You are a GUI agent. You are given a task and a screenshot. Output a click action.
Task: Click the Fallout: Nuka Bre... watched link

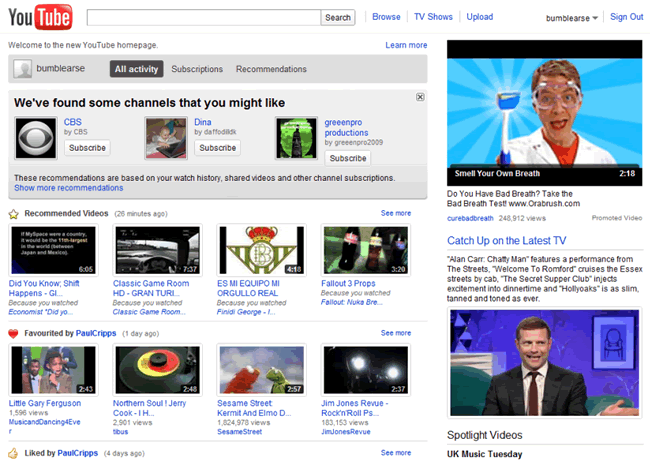[x=352, y=303]
